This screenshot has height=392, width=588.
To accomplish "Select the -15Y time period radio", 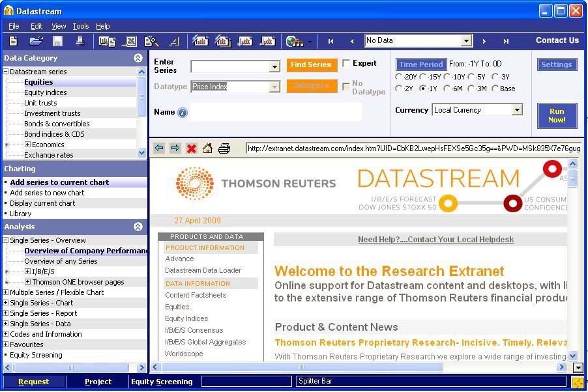I will [422, 76].
